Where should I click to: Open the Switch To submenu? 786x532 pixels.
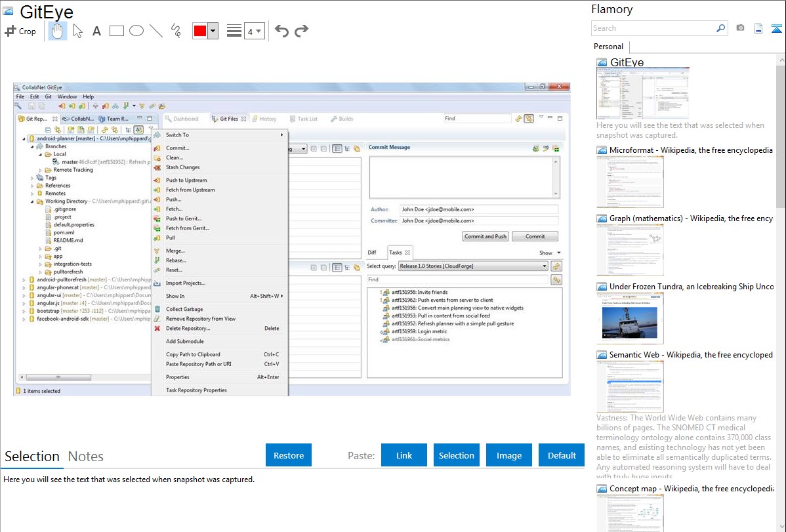point(220,135)
